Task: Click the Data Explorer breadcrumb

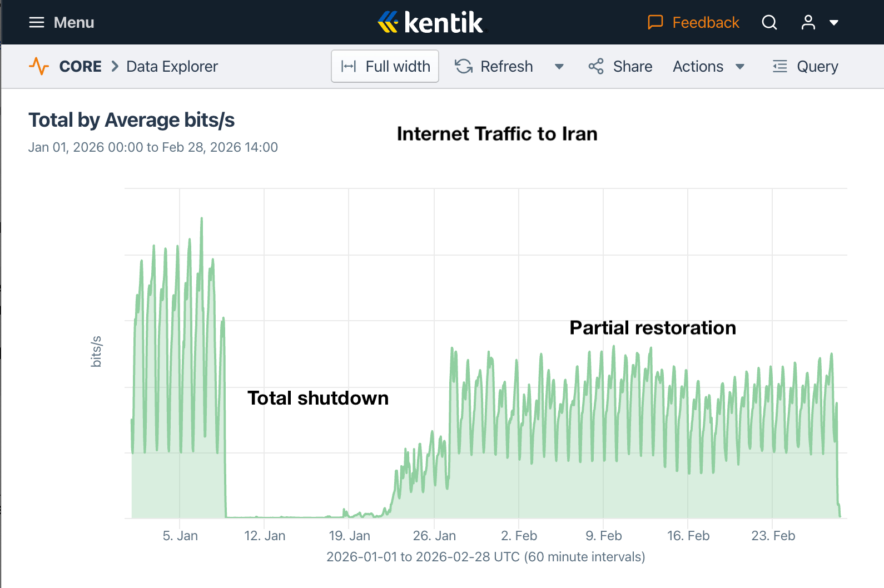Action: point(172,66)
